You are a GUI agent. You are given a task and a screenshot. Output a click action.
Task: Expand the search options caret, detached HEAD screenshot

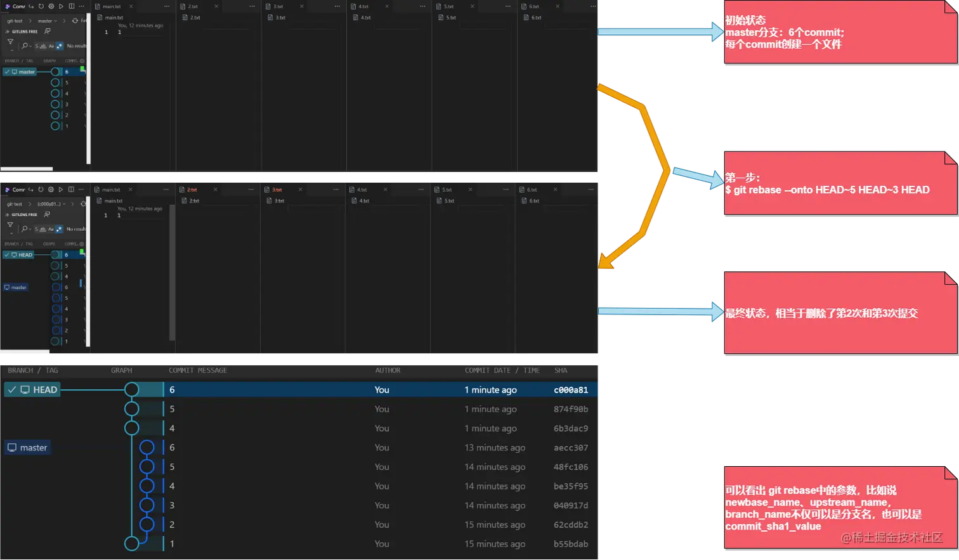(x=30, y=229)
